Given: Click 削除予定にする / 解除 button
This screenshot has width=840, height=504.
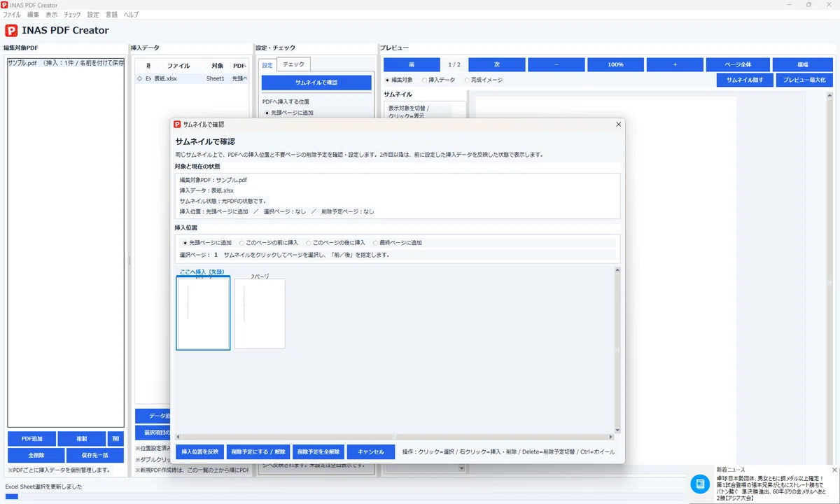Looking at the screenshot, I should [258, 451].
